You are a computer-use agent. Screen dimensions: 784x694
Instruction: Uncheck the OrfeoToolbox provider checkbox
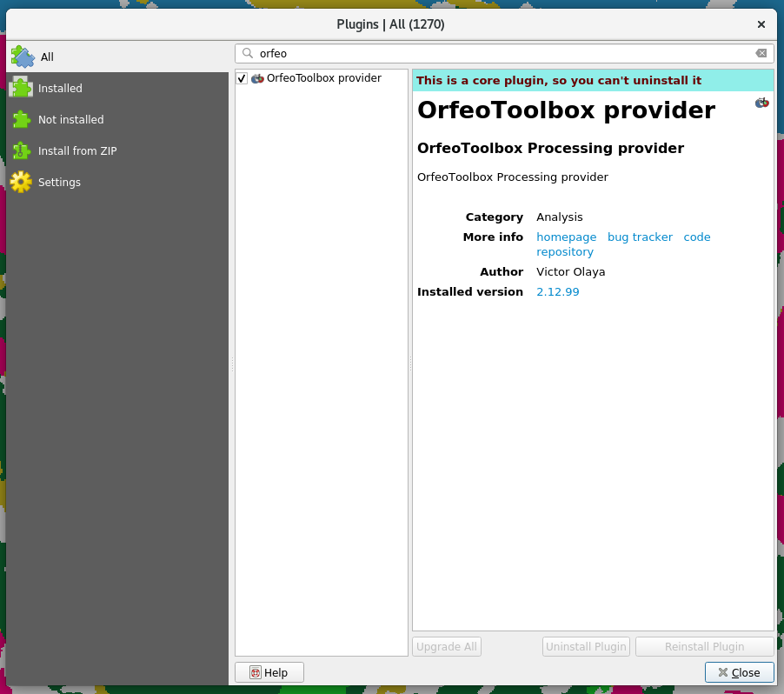pyautogui.click(x=242, y=78)
